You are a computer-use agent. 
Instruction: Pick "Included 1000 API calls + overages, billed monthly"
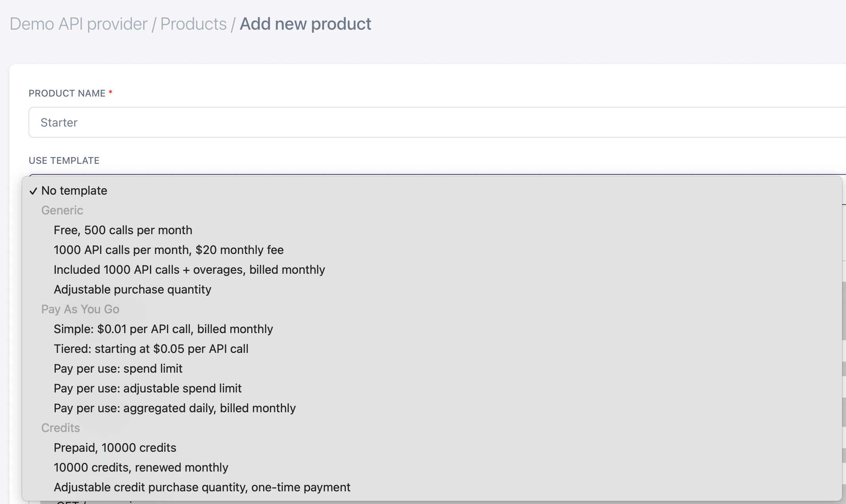click(189, 269)
